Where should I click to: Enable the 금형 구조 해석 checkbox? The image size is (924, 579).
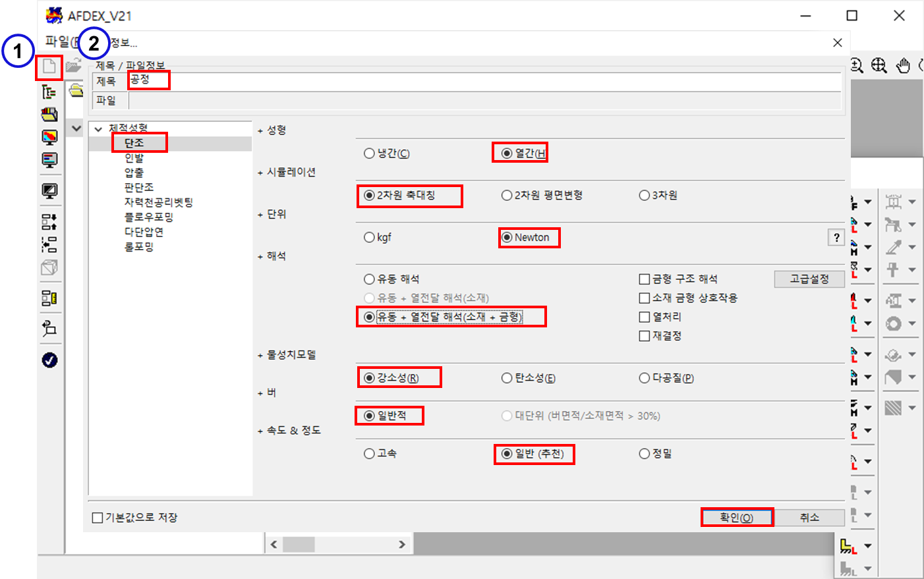coord(645,279)
